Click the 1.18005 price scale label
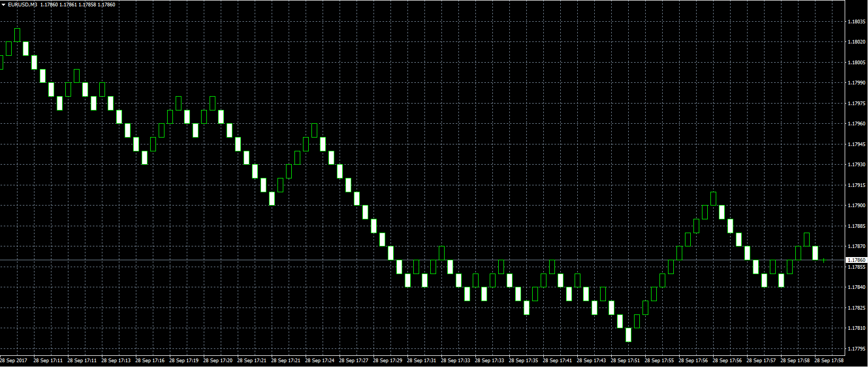 pos(857,63)
